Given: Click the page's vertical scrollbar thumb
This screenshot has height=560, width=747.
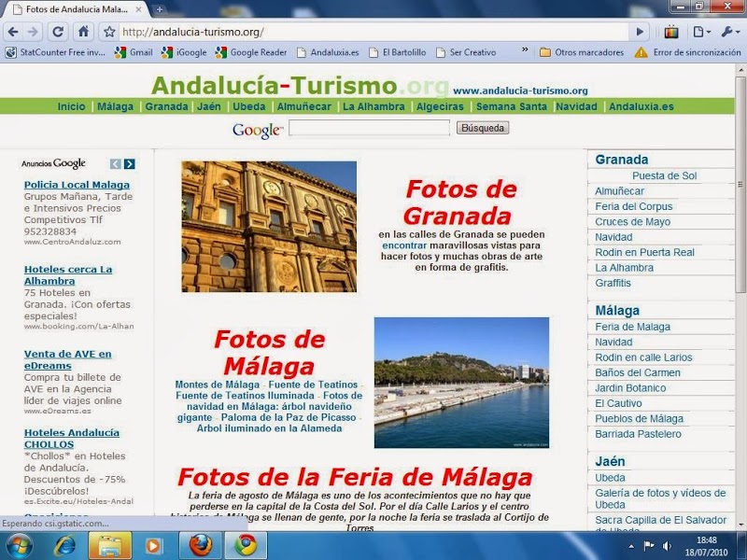Looking at the screenshot, I should pyautogui.click(x=740, y=185).
